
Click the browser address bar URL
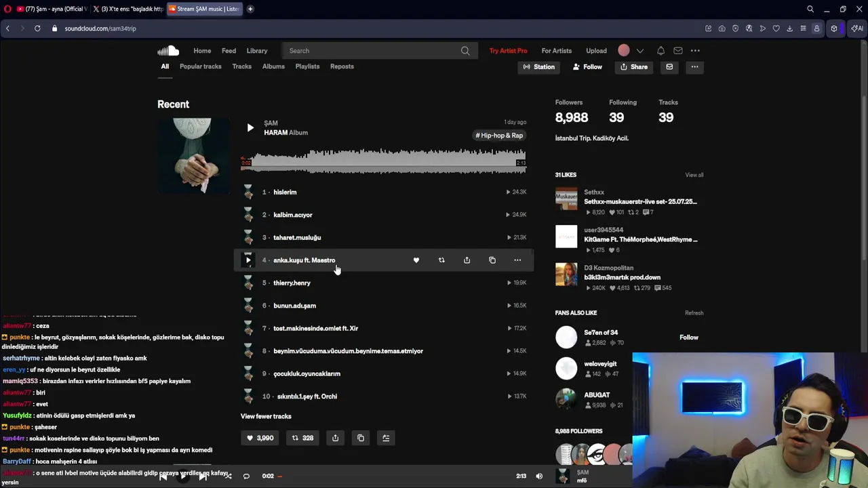[x=100, y=28]
